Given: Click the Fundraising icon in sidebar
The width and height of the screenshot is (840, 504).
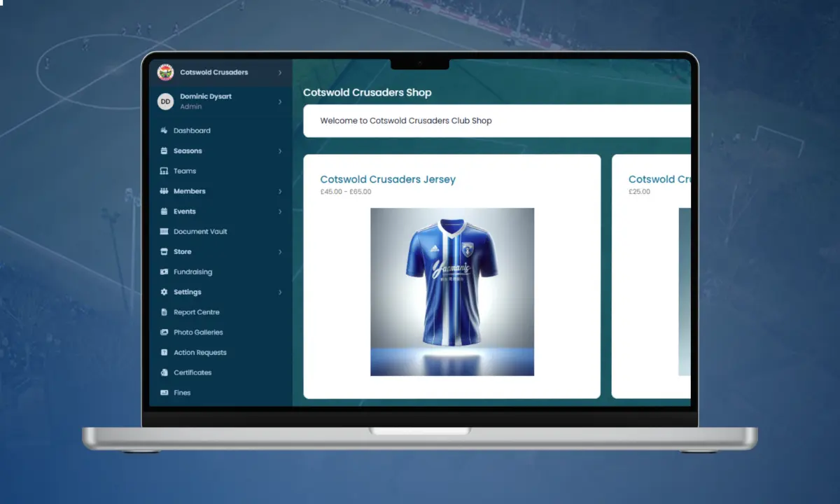Looking at the screenshot, I should coord(164,272).
